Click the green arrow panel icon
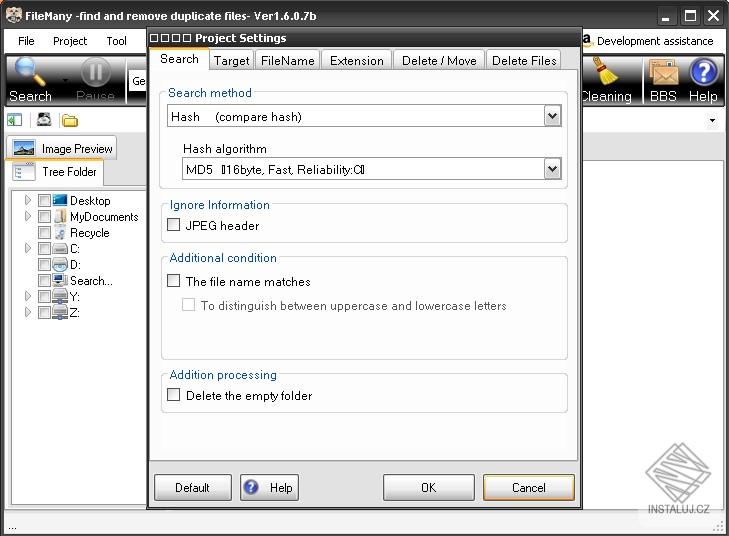Screen dimensions: 729x536 click(14, 120)
